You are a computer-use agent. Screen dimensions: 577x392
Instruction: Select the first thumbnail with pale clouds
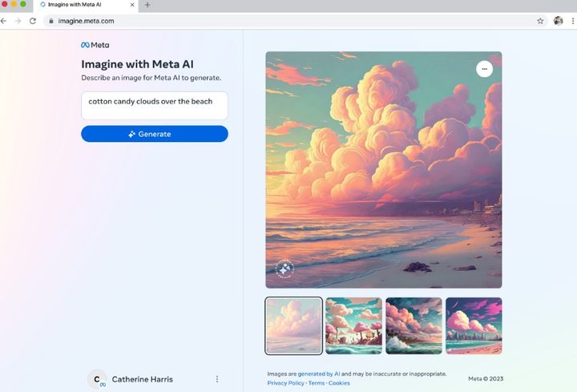pos(294,325)
